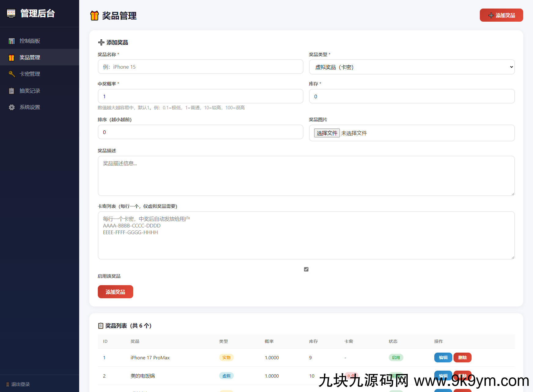Go to 抽奖记录 in the sidebar
Viewport: 533px width, 392px height.
click(x=30, y=91)
